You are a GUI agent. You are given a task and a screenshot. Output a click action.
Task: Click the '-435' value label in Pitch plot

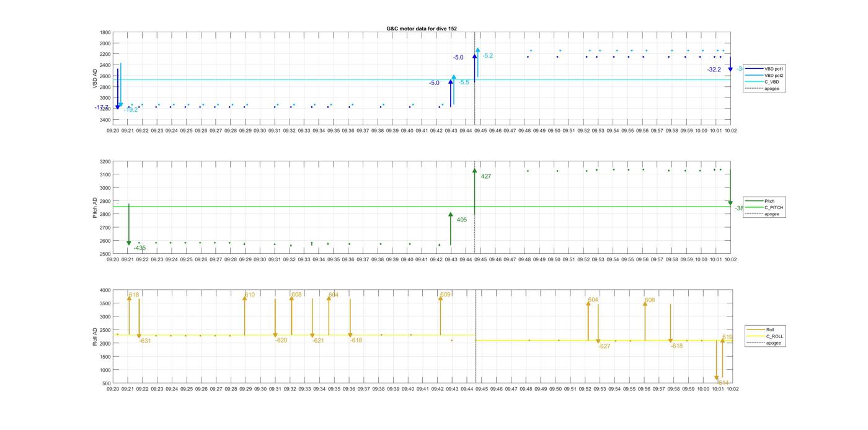139,248
